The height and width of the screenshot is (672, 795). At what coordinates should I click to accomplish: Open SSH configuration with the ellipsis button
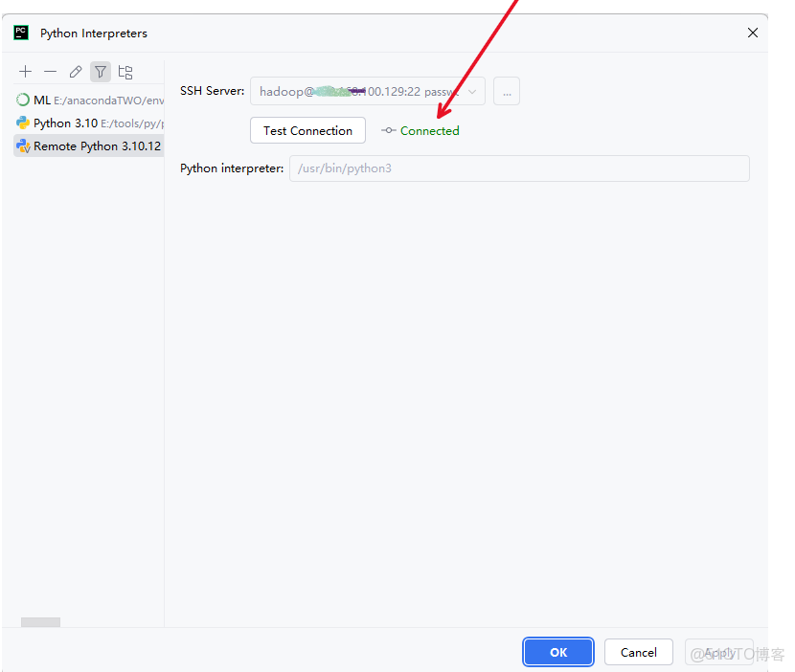click(506, 90)
